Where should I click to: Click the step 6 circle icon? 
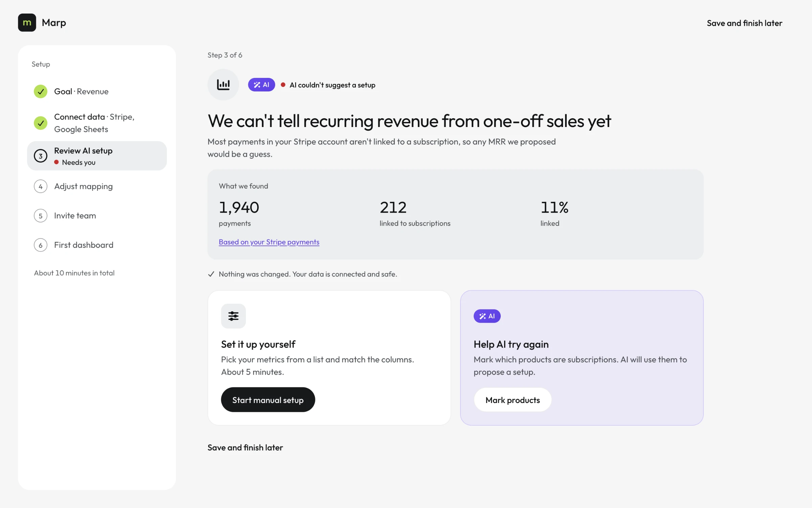[41, 245]
